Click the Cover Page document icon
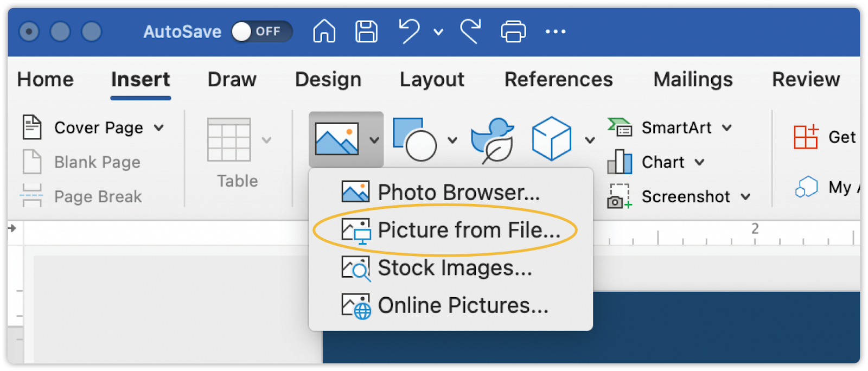Image resolution: width=868 pixels, height=371 pixels. [x=32, y=127]
